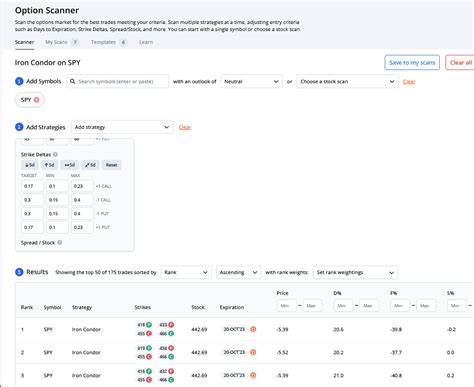Expand the Add strategy dropdown

pos(122,127)
